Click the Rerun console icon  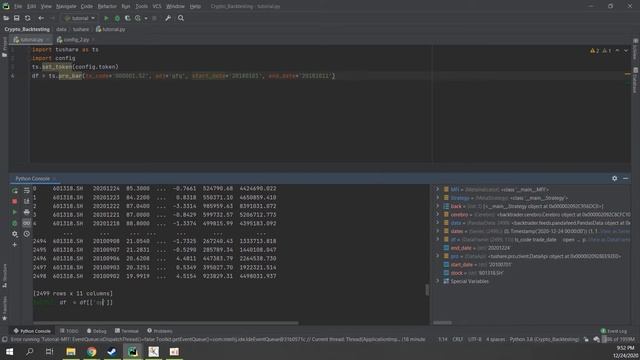click(15, 191)
